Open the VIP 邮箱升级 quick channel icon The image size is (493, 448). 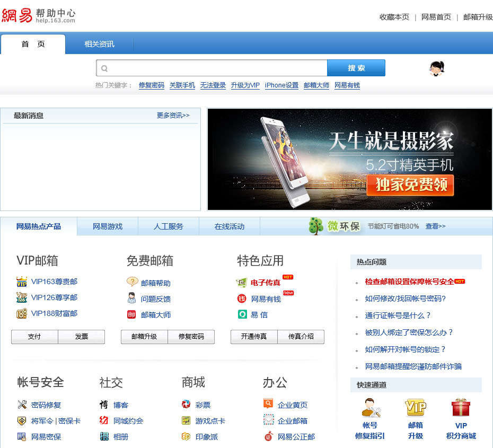click(416, 408)
